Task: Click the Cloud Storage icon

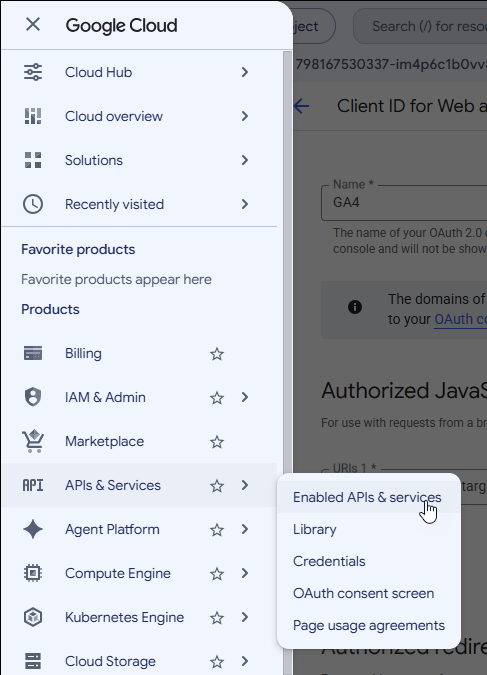Action: (33, 661)
